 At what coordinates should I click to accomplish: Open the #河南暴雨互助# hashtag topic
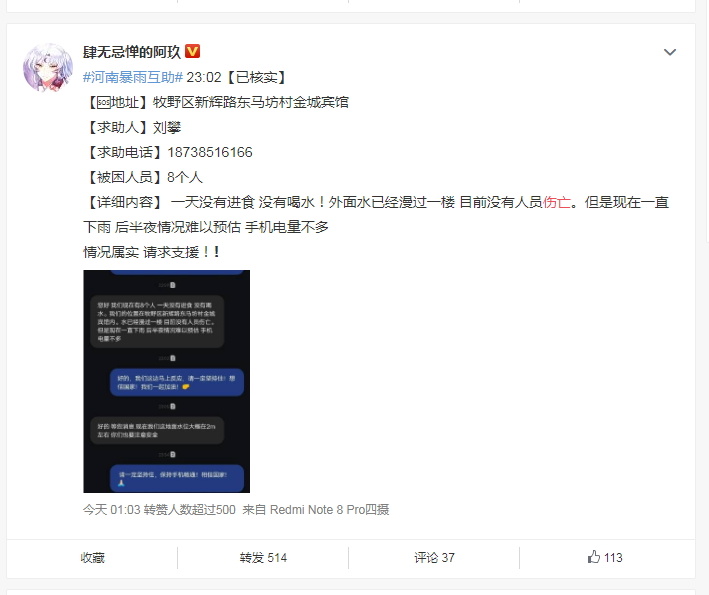pos(133,77)
